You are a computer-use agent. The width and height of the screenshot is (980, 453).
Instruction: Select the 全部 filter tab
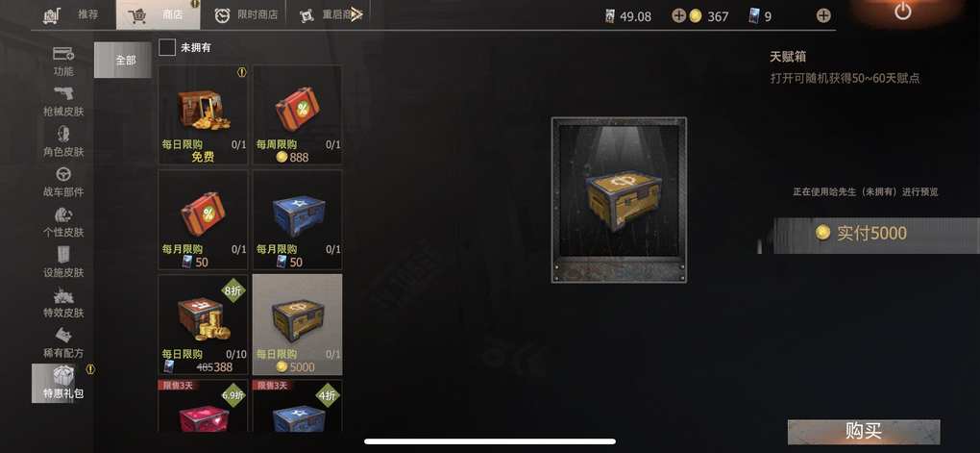click(x=123, y=60)
